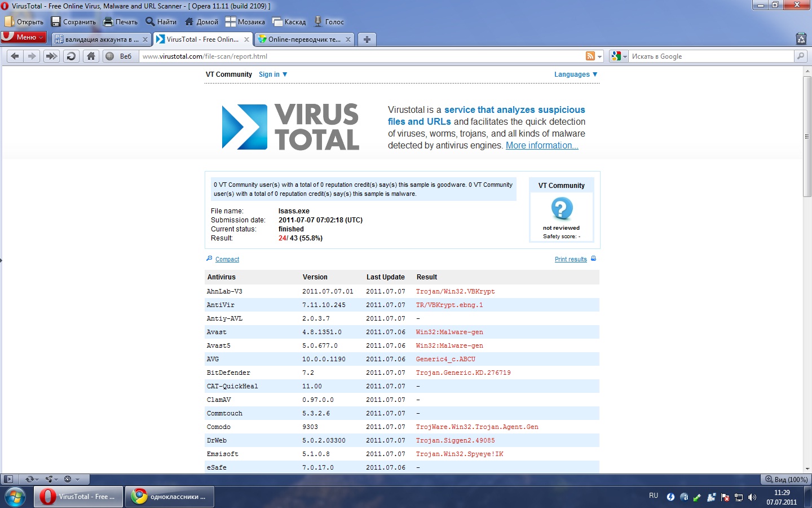Click the Домой (Home) toolbar icon

point(189,21)
